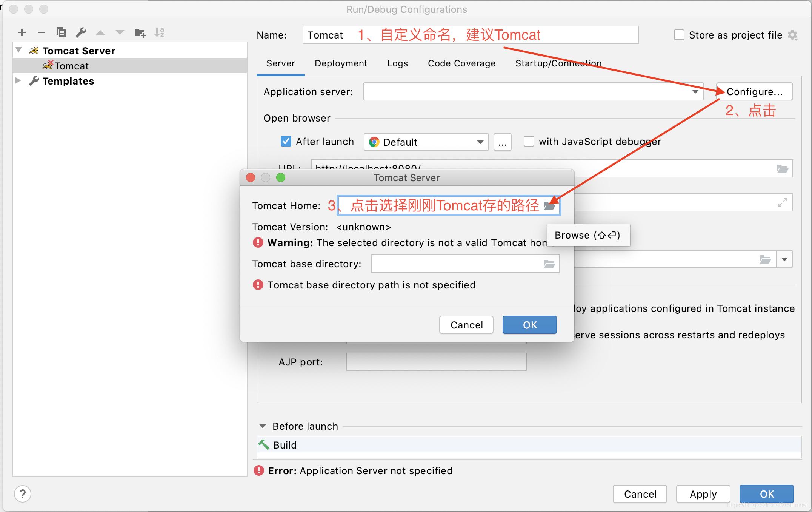Image resolution: width=812 pixels, height=512 pixels.
Task: Switch to Server tab
Action: (281, 63)
